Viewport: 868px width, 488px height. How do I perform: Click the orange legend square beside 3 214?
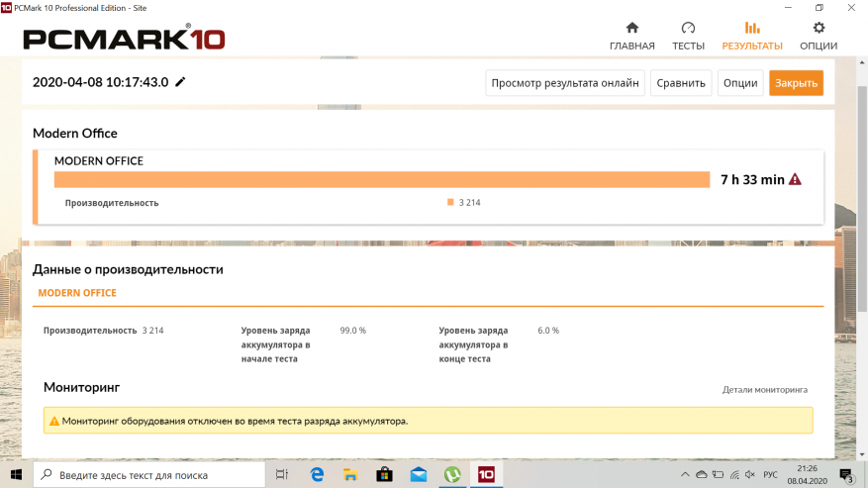tap(450, 202)
